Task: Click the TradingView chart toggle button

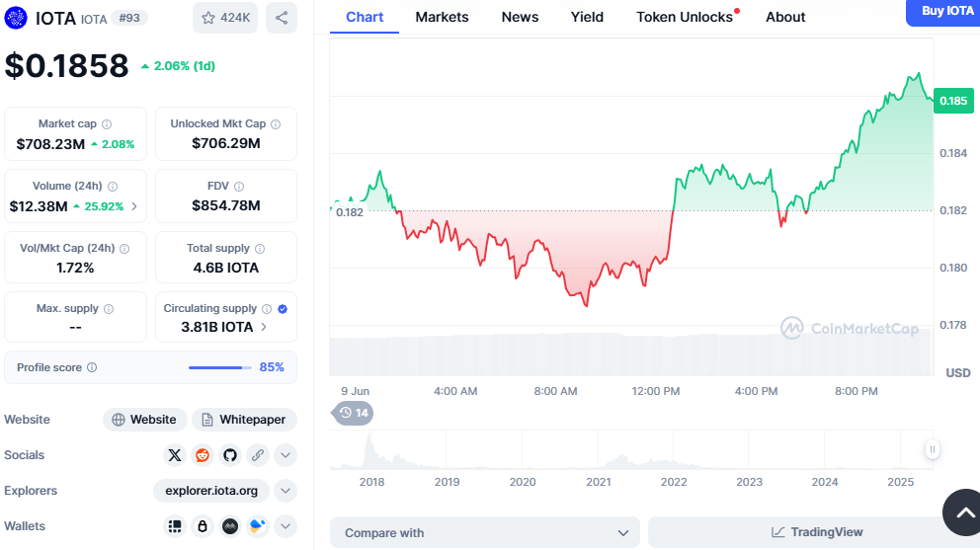Action: coord(816,532)
